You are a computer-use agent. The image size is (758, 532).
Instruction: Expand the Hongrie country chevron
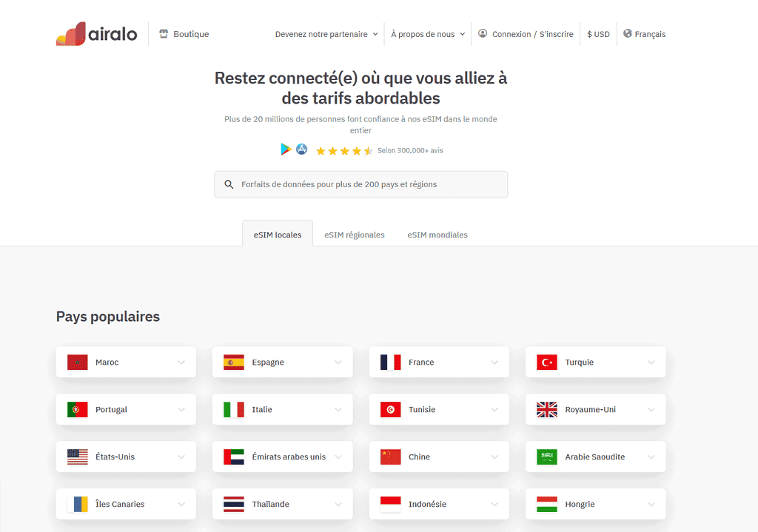pos(651,505)
